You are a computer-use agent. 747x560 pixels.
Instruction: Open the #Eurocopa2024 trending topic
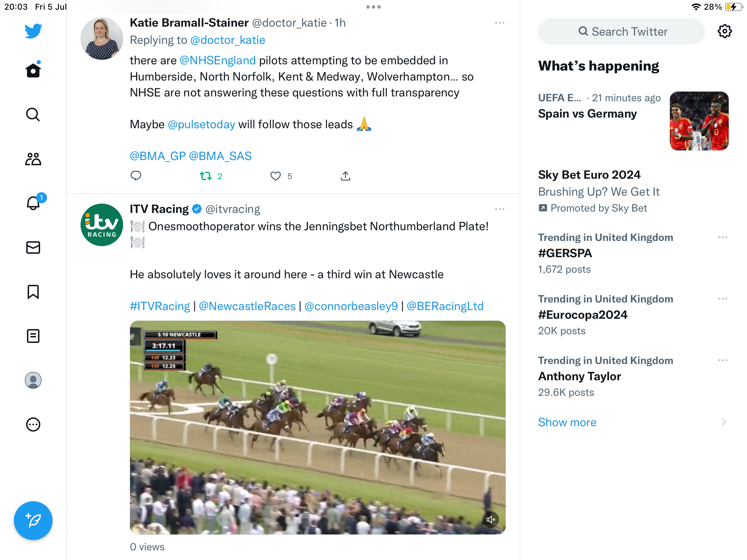pyautogui.click(x=583, y=315)
